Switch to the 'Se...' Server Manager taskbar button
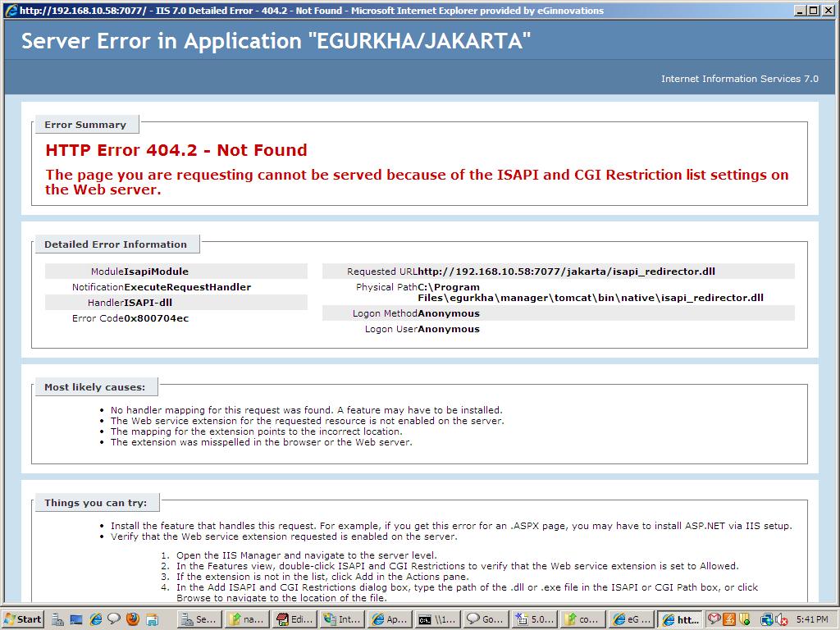 coord(199,619)
